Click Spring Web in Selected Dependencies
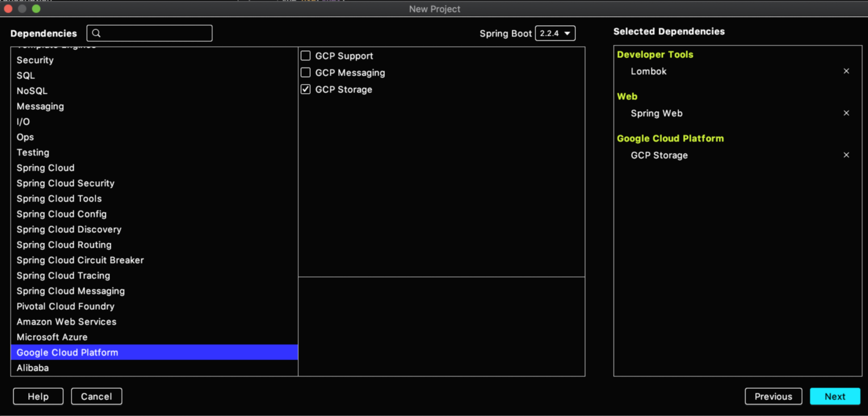 point(656,113)
